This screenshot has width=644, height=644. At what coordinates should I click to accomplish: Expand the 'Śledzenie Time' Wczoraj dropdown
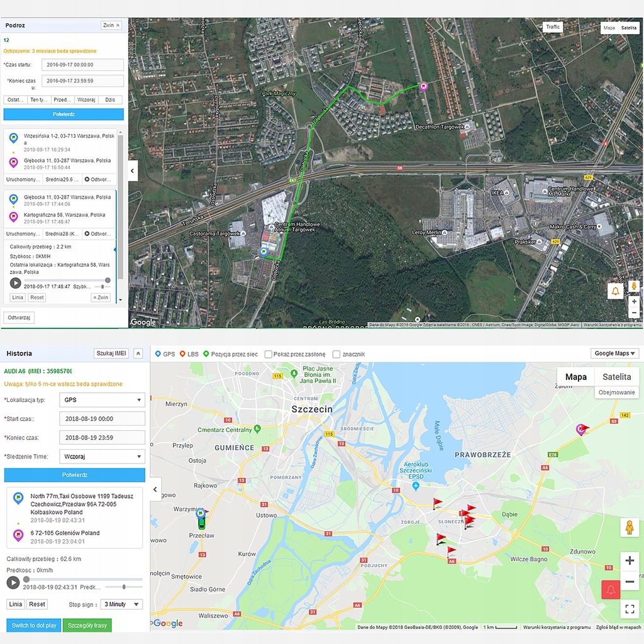103,457
